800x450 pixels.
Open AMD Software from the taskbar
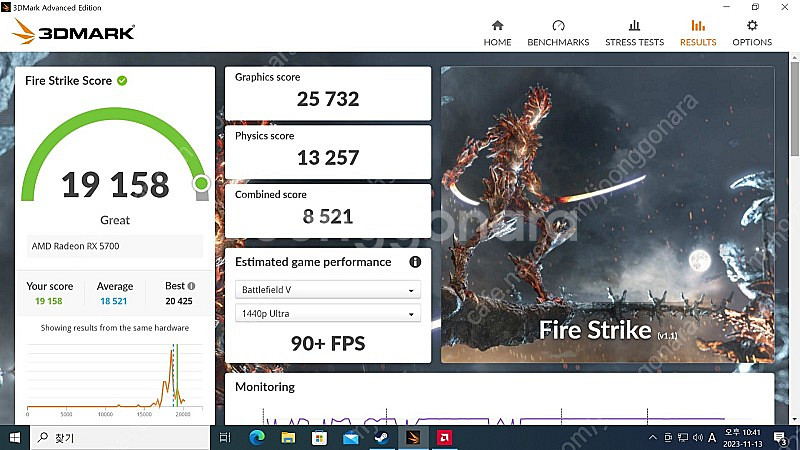coord(444,438)
